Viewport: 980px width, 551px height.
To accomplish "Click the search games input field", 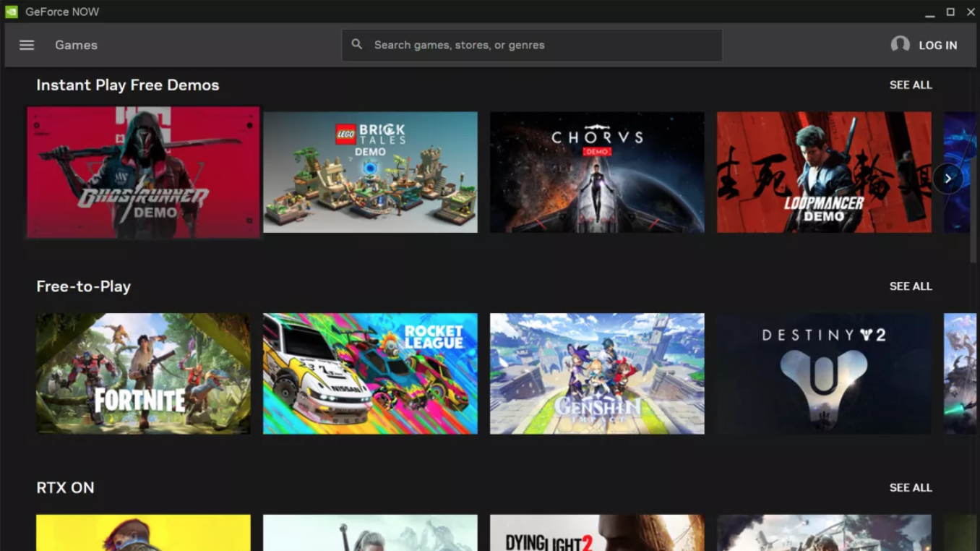I will 532,44.
